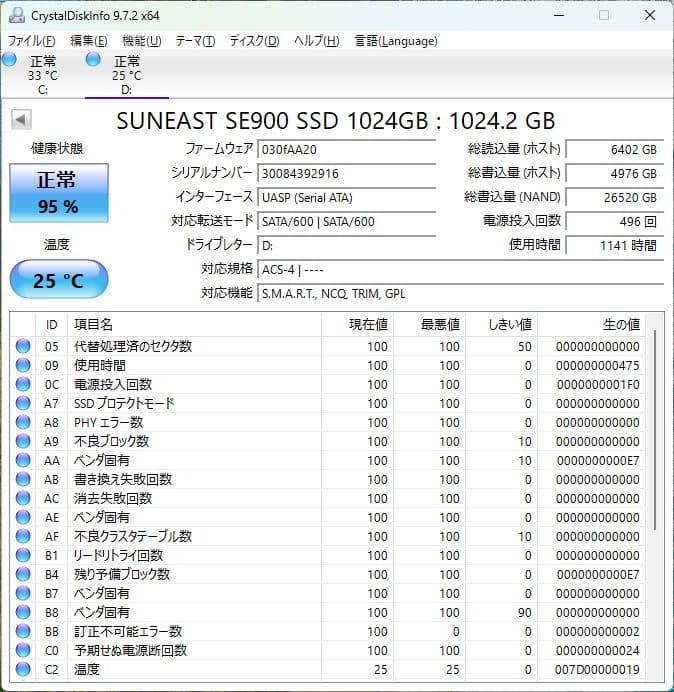This screenshot has width=674, height=692.
Task: Click the blue status orb for ID 09
Action: click(23, 365)
